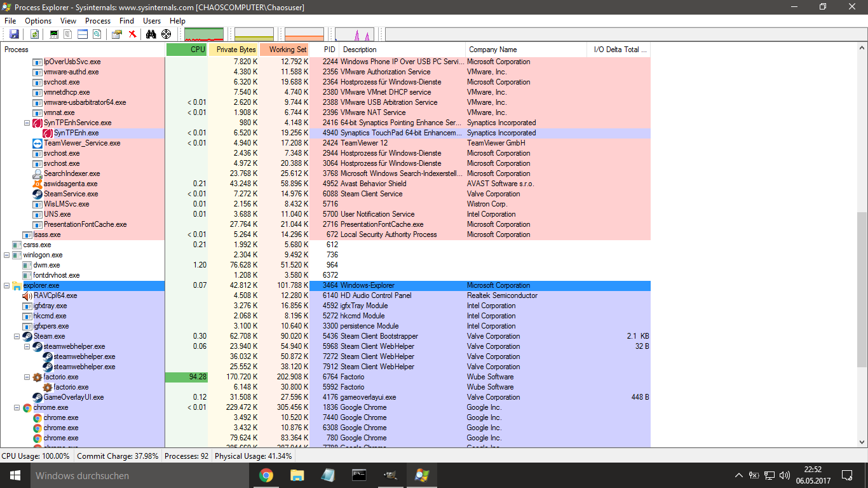Click the Steam icon of SteamService.exe

tap(37, 194)
